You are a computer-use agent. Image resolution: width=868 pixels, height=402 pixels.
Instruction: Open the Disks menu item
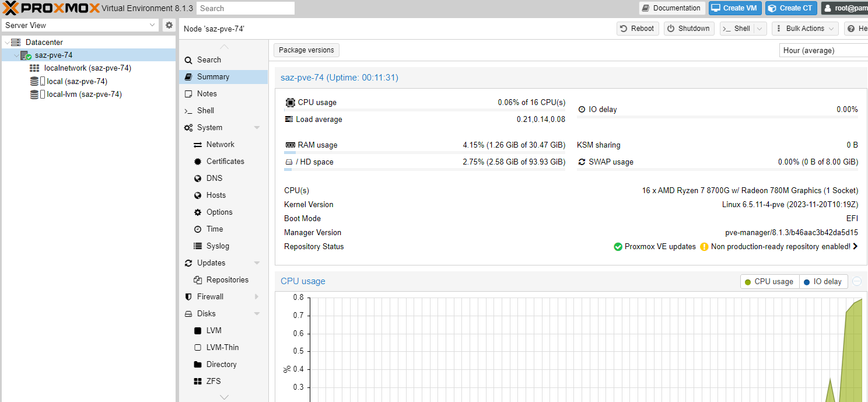tap(223, 313)
